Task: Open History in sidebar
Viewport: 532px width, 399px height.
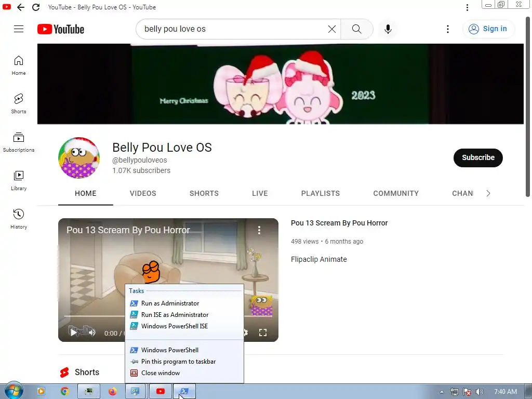Action: coord(19,219)
